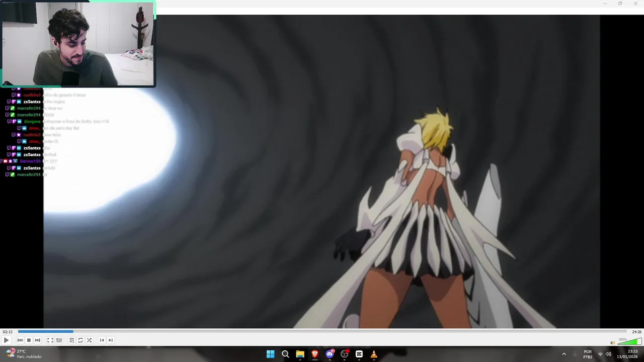Screen dimensions: 644x362
Task: Step to next chapter
Action: pyautogui.click(x=111, y=340)
